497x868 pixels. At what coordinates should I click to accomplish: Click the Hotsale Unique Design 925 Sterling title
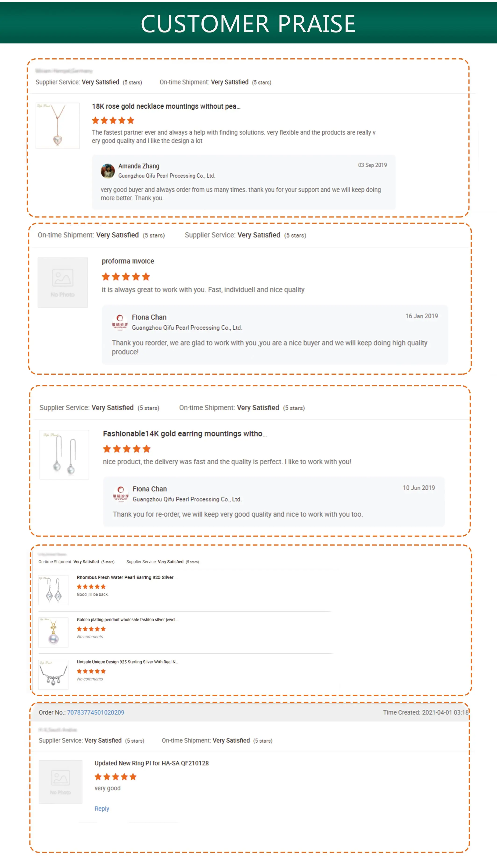pyautogui.click(x=127, y=662)
